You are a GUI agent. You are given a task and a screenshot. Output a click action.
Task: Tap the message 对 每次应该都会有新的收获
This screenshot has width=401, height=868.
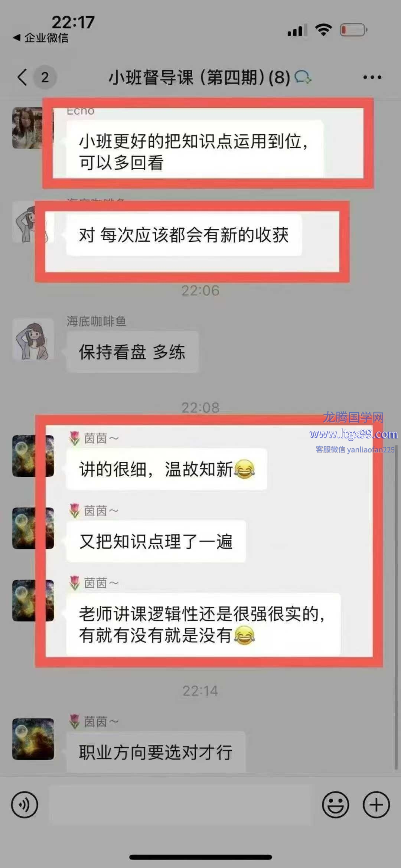[x=184, y=235]
